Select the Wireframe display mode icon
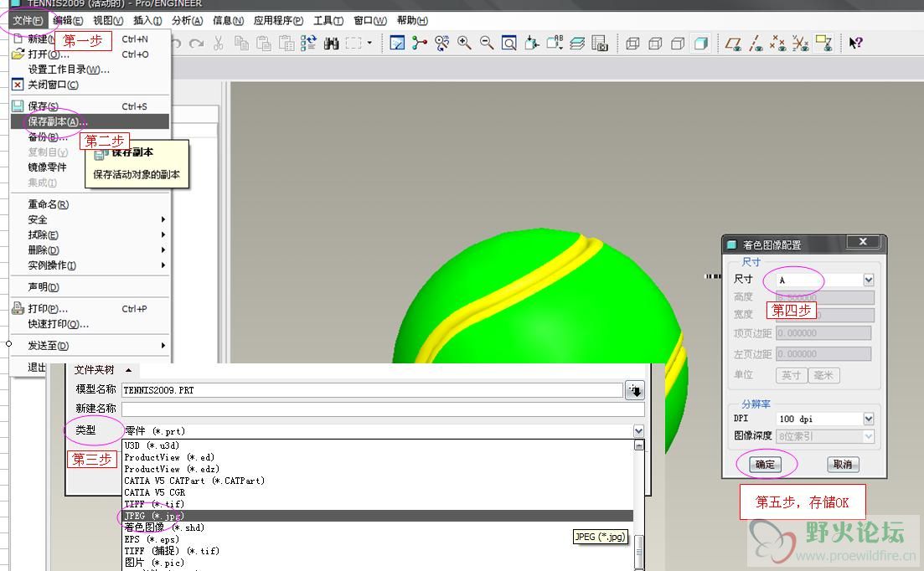 coord(633,44)
